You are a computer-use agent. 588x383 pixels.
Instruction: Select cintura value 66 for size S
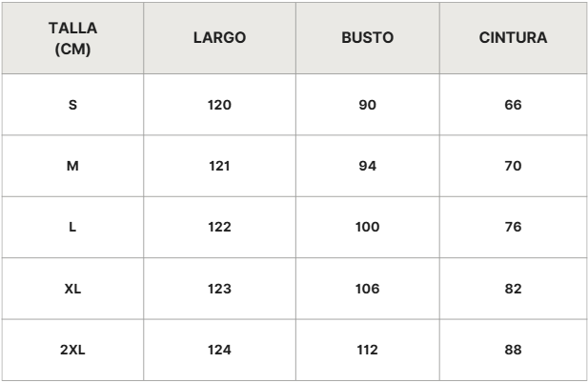[513, 105]
